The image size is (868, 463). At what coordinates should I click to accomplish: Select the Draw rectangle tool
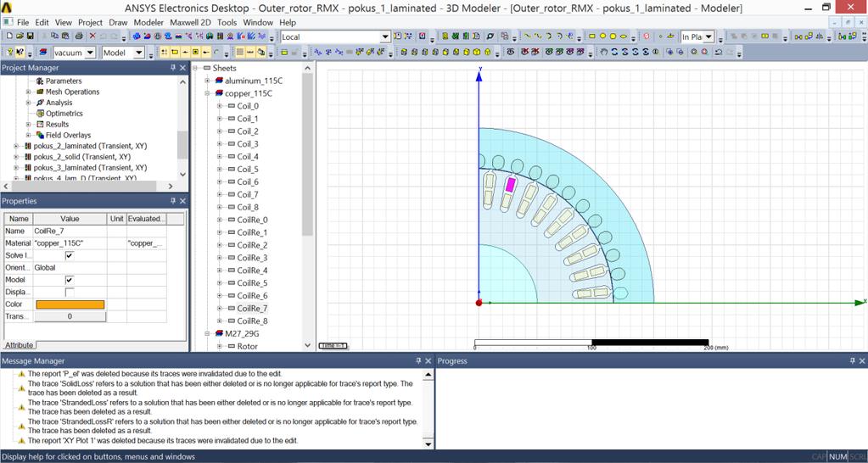tap(591, 36)
